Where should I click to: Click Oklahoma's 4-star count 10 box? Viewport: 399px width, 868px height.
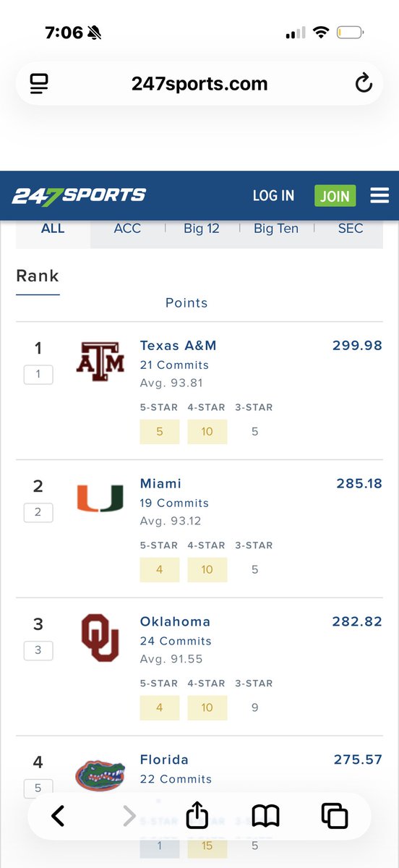[207, 707]
